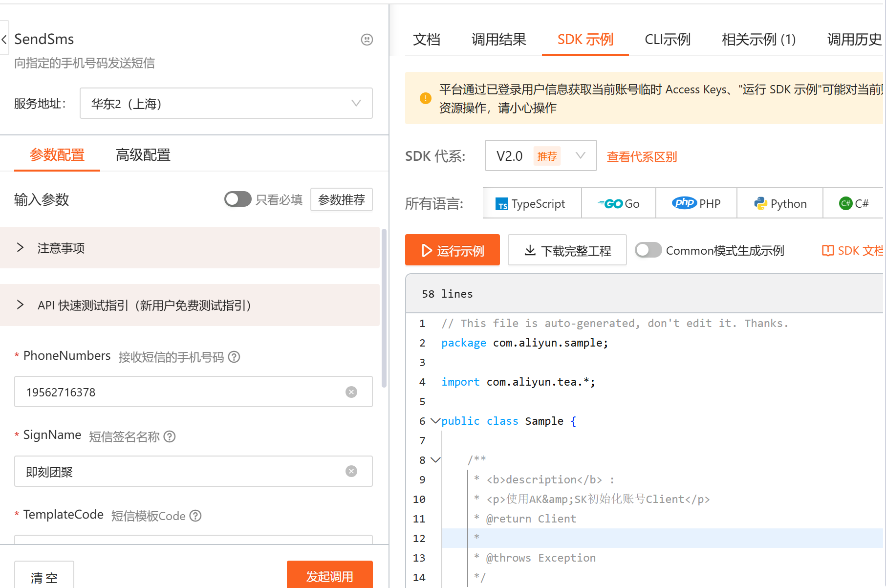This screenshot has height=588, width=886.
Task: Select PHP language
Action: click(696, 203)
